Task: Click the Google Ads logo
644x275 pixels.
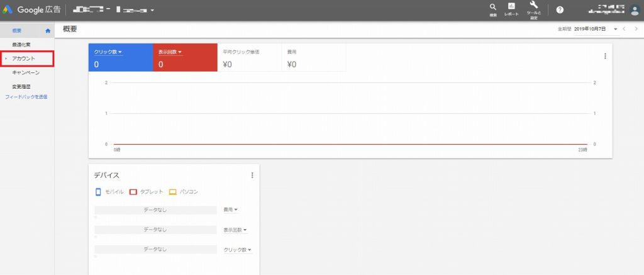Action: (x=8, y=10)
